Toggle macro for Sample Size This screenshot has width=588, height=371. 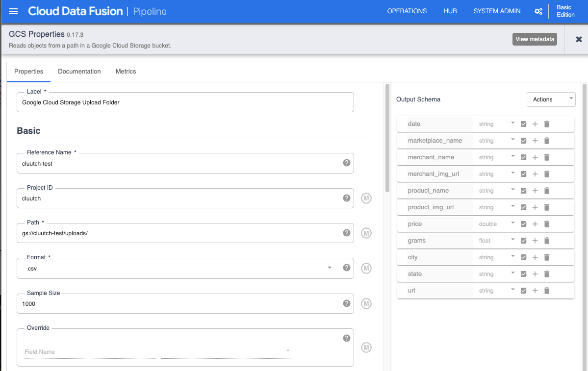[x=366, y=303]
